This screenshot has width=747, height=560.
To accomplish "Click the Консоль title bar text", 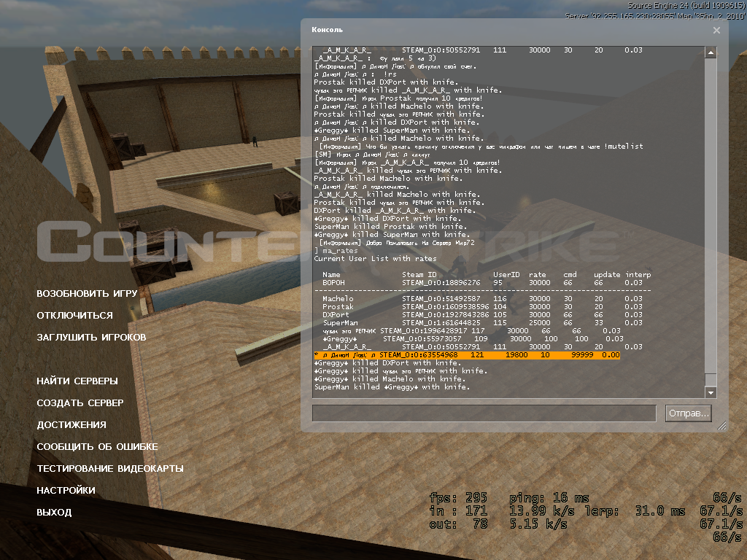I will pos(327,29).
